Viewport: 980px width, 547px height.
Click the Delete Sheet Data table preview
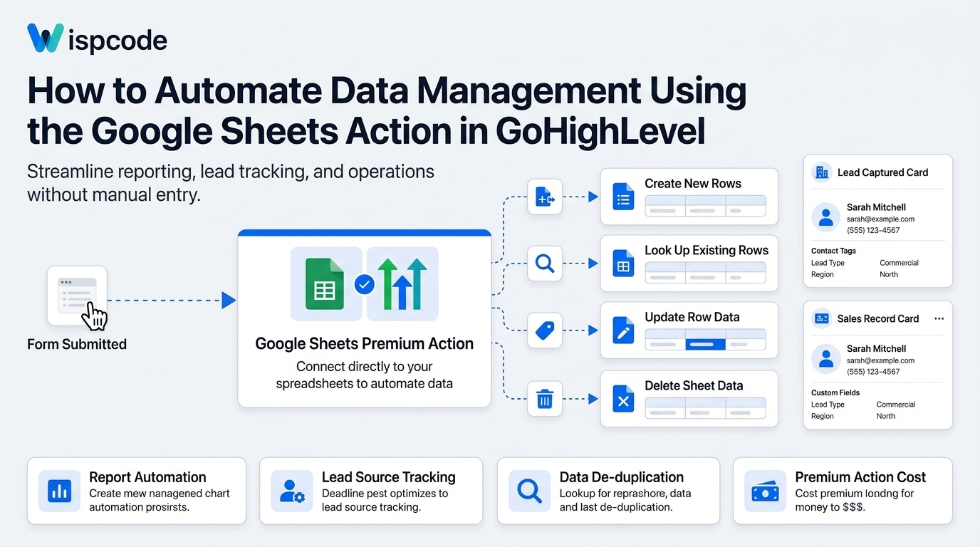tap(705, 407)
